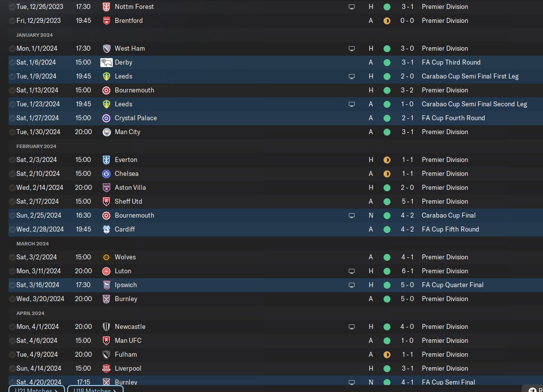Toggle the check circle beside Sat, 2/10/2024
The image size is (543, 392).
click(12, 174)
